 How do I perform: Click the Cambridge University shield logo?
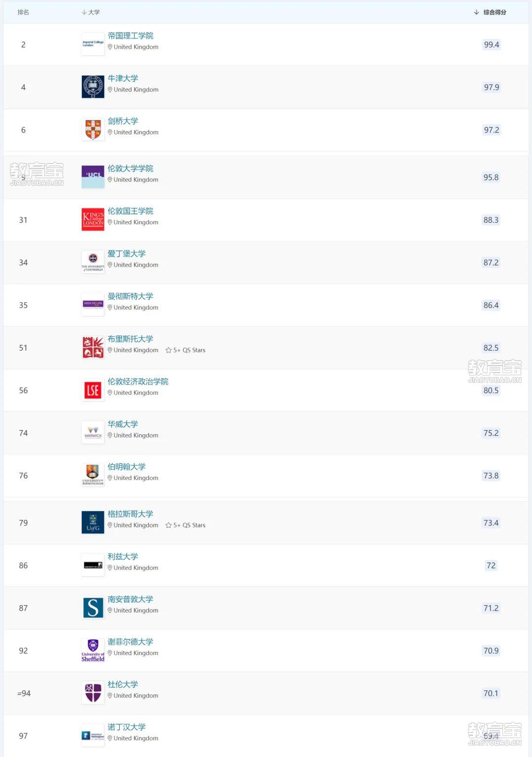pos(93,130)
